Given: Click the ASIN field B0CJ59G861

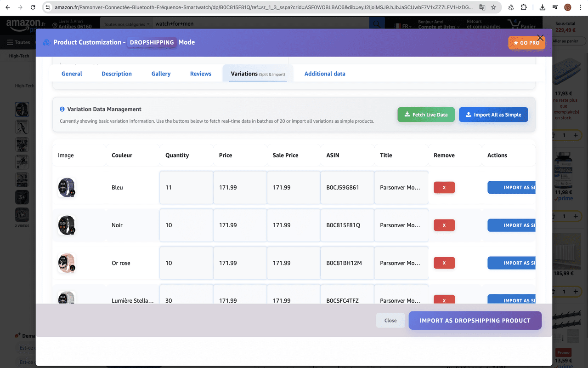Looking at the screenshot, I should click(347, 188).
